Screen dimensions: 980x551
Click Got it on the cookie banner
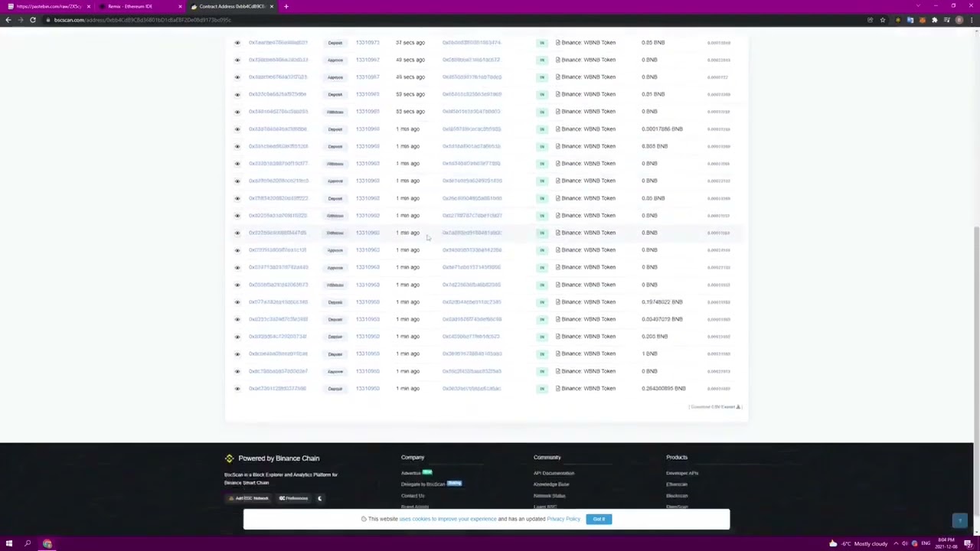point(599,520)
